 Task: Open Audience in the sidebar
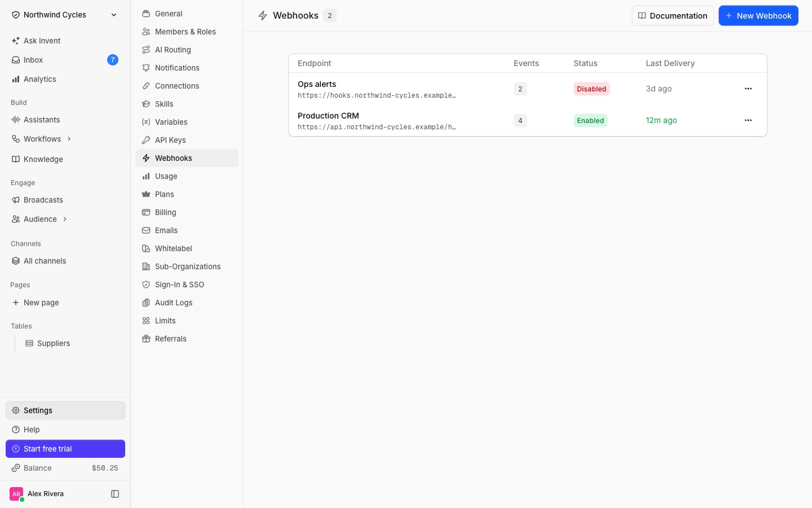(x=39, y=219)
